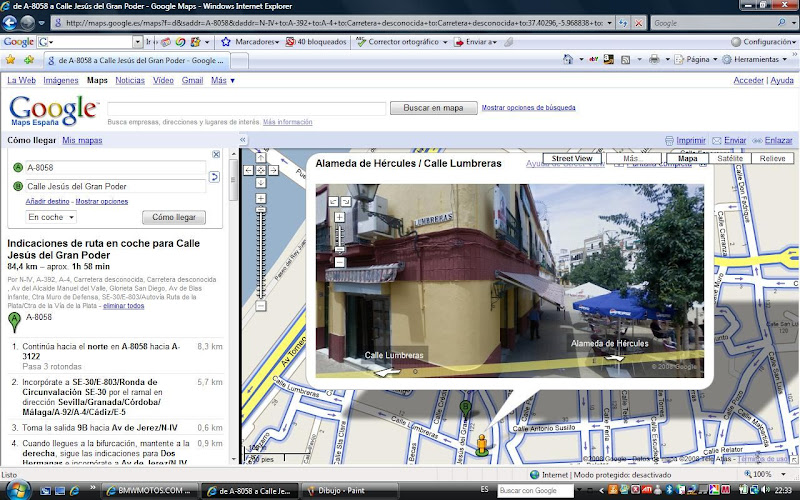Click the Street View zoom slider handle
The image size is (800, 500).
[339, 249]
